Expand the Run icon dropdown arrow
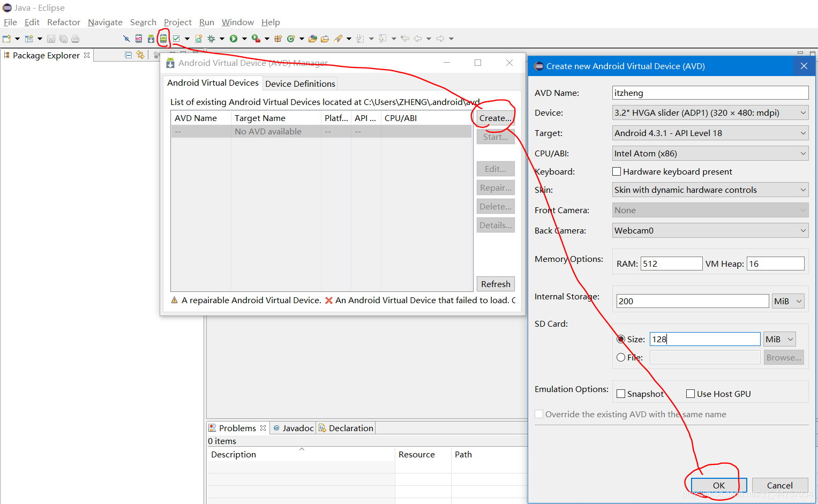This screenshot has width=818, height=504. coord(244,39)
